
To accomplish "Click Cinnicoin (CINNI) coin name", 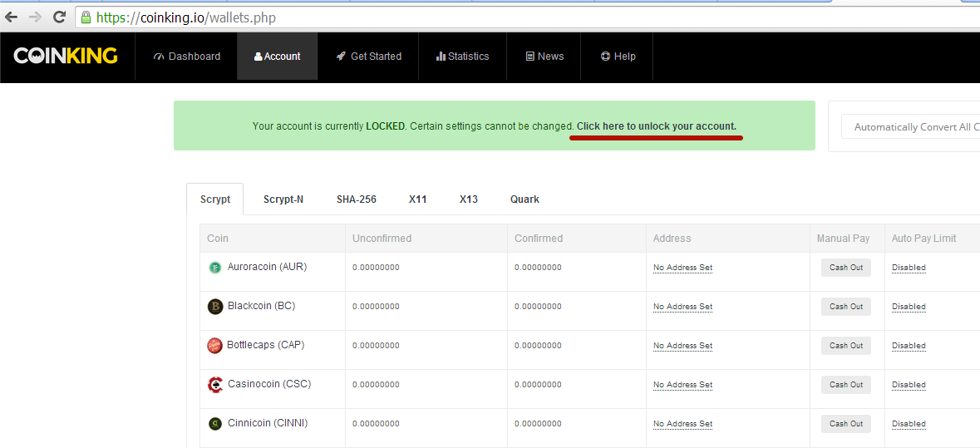I will coord(268,423).
